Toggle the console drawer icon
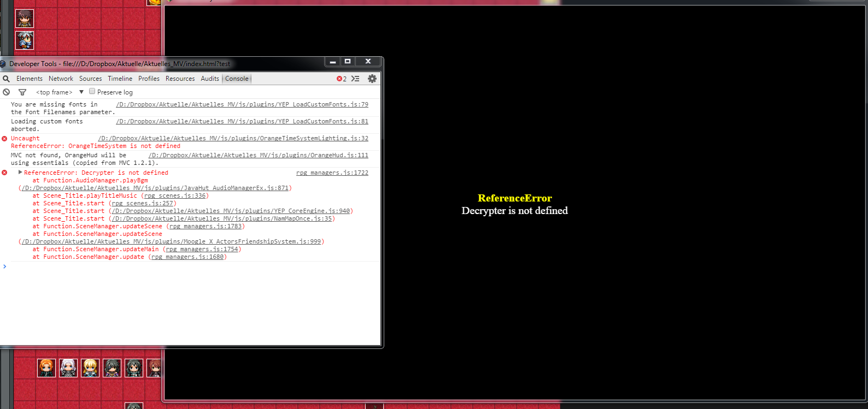The height and width of the screenshot is (409, 868). 355,79
